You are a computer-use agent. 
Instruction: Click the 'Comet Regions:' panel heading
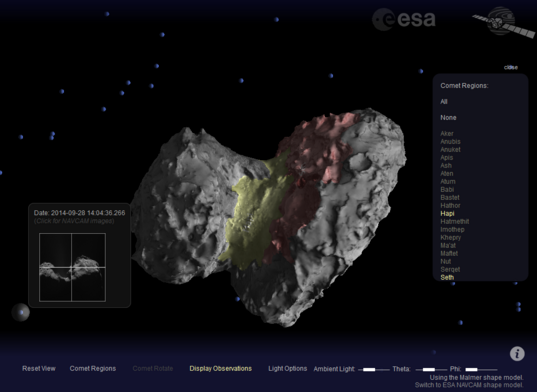tap(464, 86)
